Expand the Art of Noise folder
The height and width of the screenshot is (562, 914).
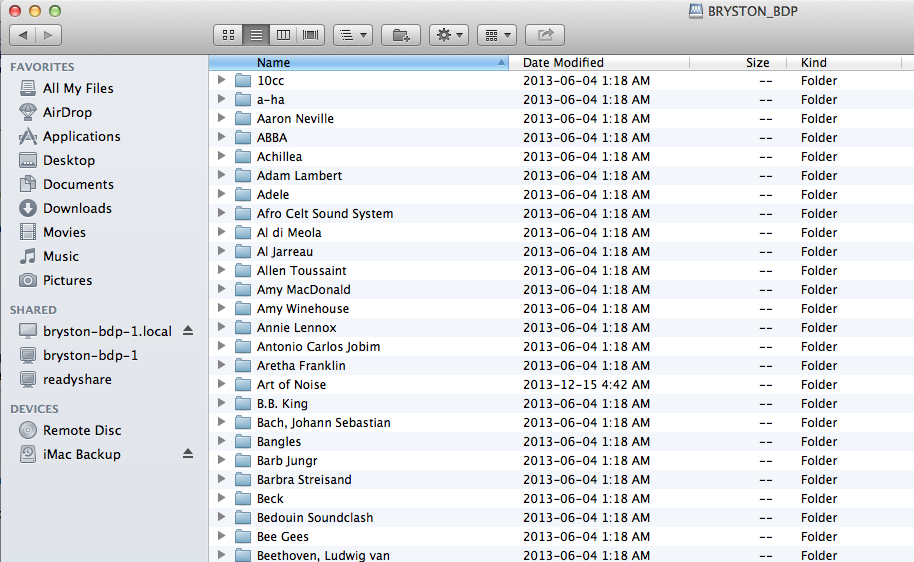(222, 384)
